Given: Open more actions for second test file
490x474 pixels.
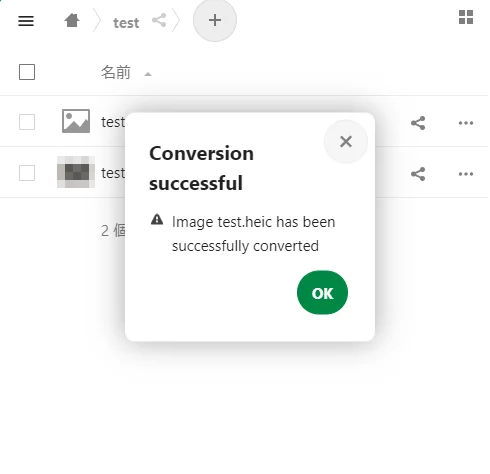Looking at the screenshot, I should 466,174.
